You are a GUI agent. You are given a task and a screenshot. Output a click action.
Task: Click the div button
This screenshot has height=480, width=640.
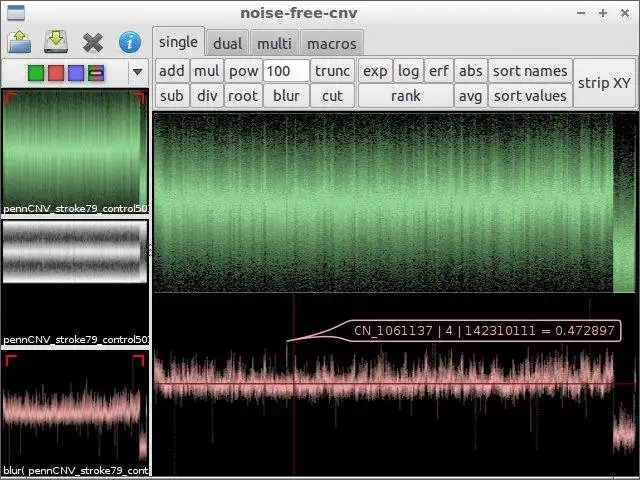coord(207,96)
